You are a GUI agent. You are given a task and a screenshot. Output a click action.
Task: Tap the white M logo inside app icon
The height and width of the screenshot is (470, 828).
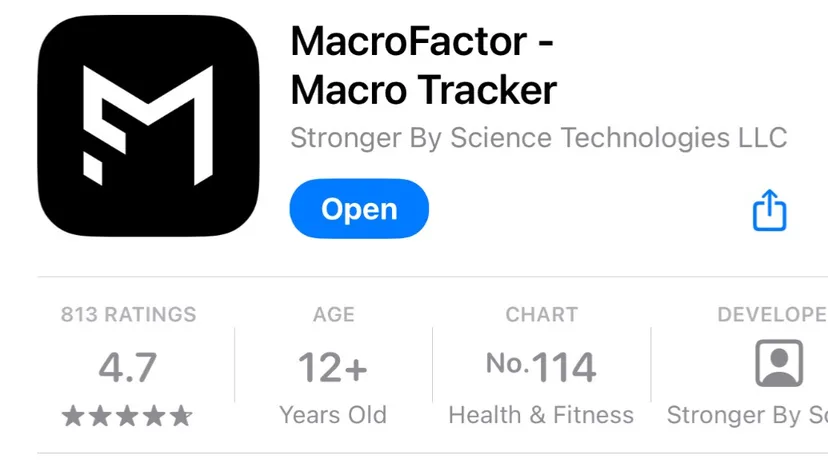(148, 126)
